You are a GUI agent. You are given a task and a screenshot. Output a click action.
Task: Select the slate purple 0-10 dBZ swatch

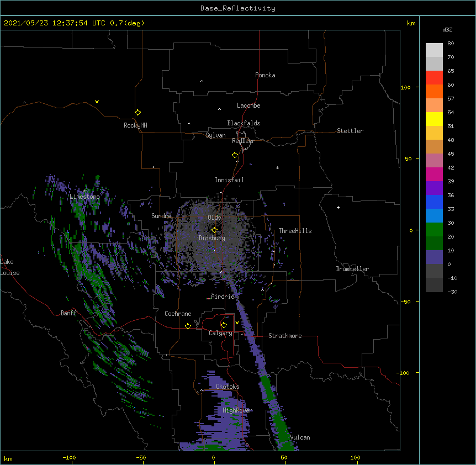pyautogui.click(x=434, y=257)
